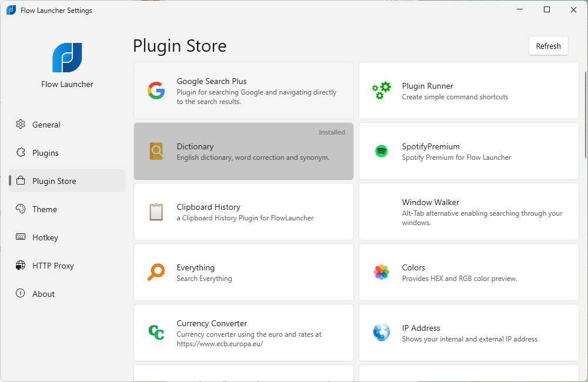The width and height of the screenshot is (588, 382).
Task: Click the Theme palette icon
Action: click(21, 209)
